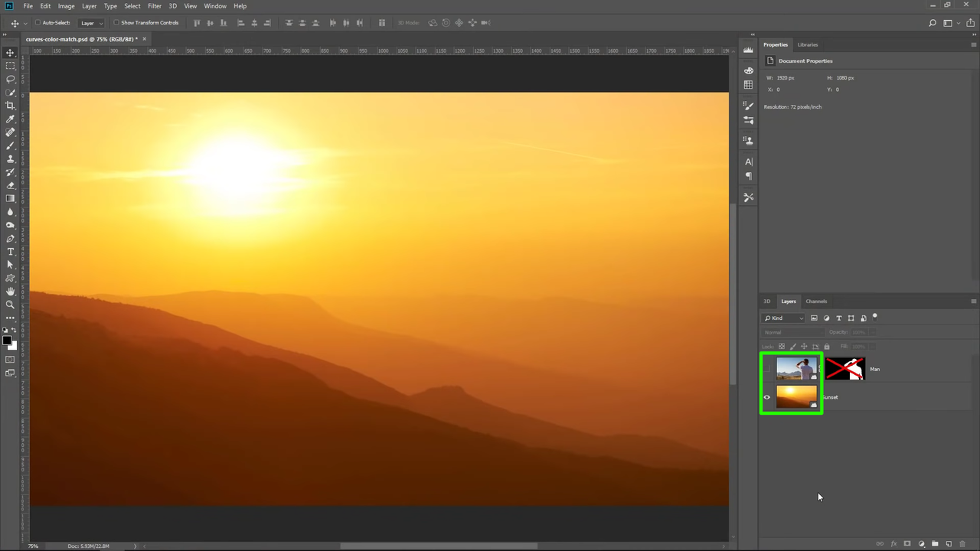The height and width of the screenshot is (551, 980).
Task: Open the Layers panel options menu
Action: tap(973, 301)
